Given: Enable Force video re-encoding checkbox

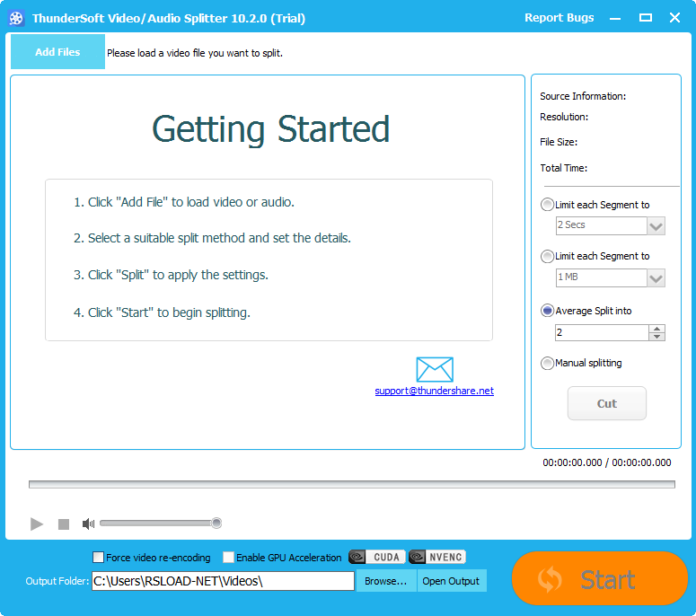Looking at the screenshot, I should tap(98, 557).
